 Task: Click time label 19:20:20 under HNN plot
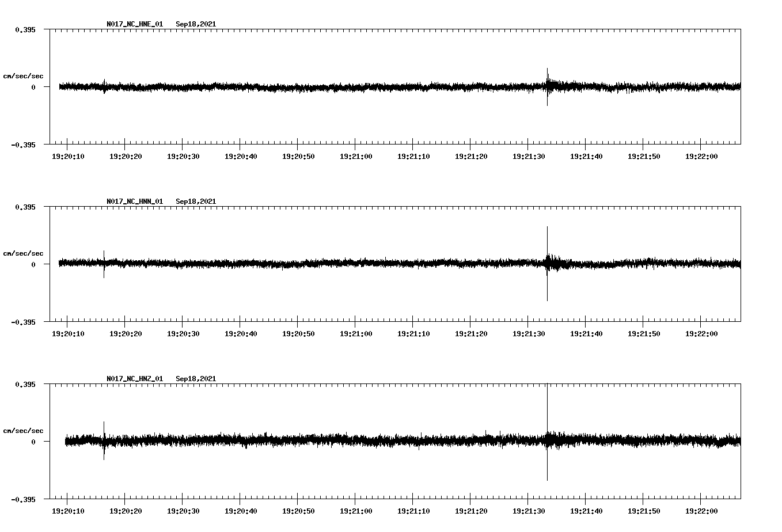point(126,334)
